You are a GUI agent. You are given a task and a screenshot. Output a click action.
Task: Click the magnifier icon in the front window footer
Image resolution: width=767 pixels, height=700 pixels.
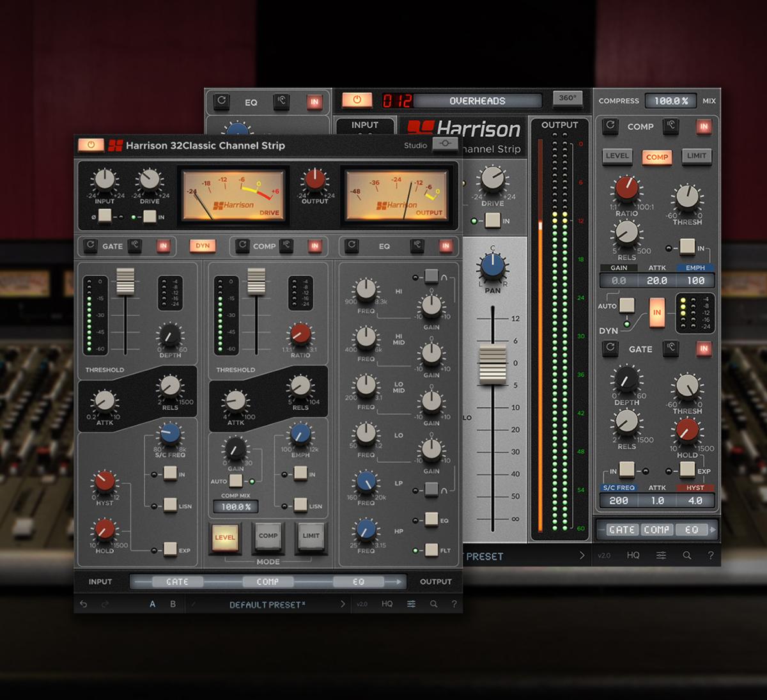[433, 604]
